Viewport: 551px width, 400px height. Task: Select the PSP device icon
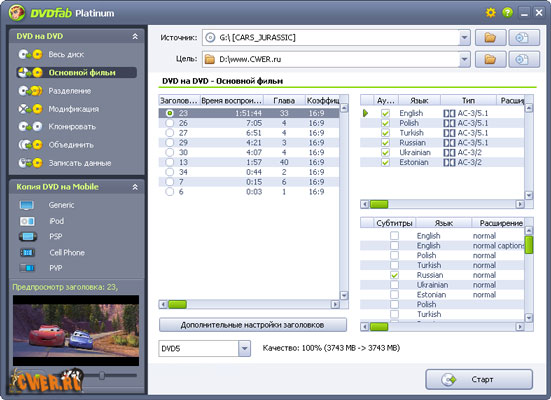[x=28, y=237]
